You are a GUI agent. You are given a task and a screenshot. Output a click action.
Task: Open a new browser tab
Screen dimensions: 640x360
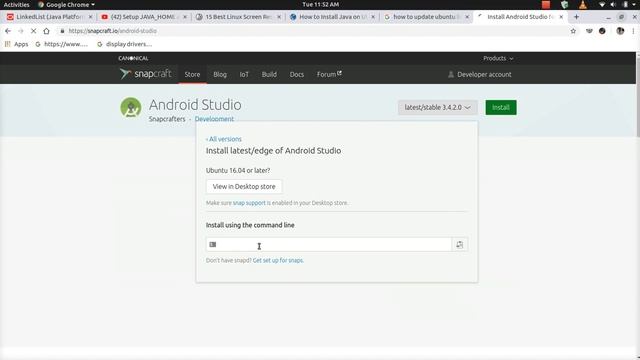[x=576, y=17]
